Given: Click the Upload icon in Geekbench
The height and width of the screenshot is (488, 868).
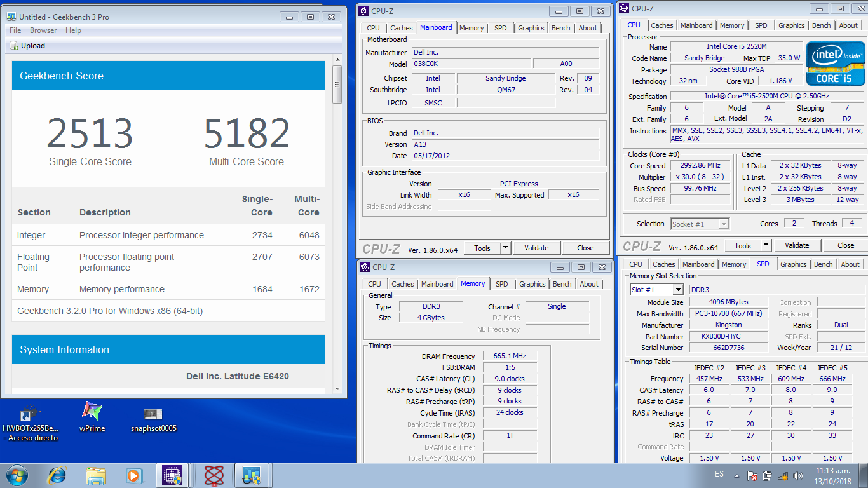Looking at the screenshot, I should tap(14, 46).
